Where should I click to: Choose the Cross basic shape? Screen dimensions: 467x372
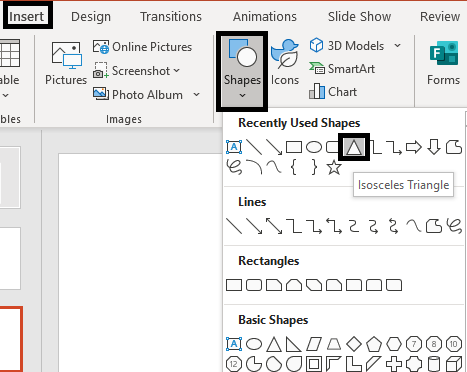point(394,364)
